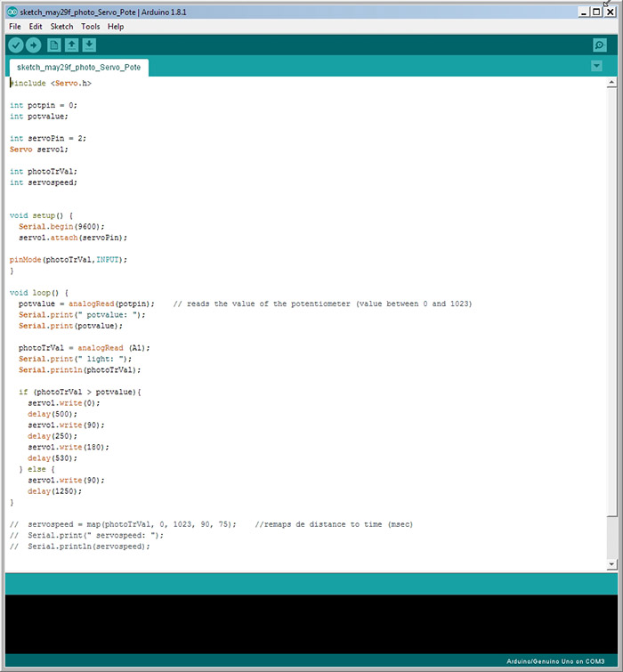
Task: Click the 'void loop() {' line
Action: tap(39, 293)
